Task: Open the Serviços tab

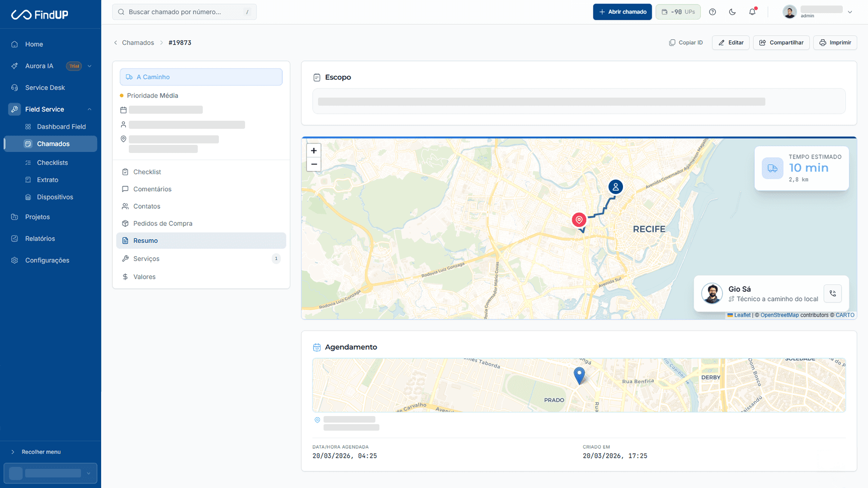Action: [201, 259]
